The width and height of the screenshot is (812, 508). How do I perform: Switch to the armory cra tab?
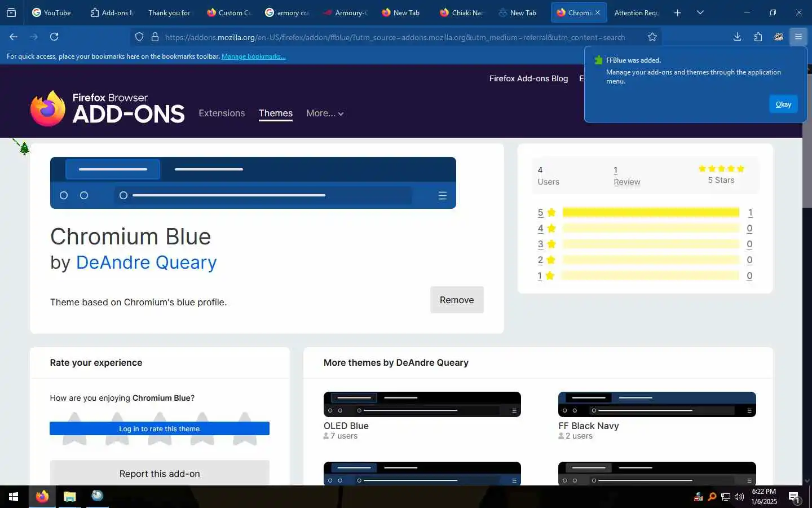click(287, 12)
